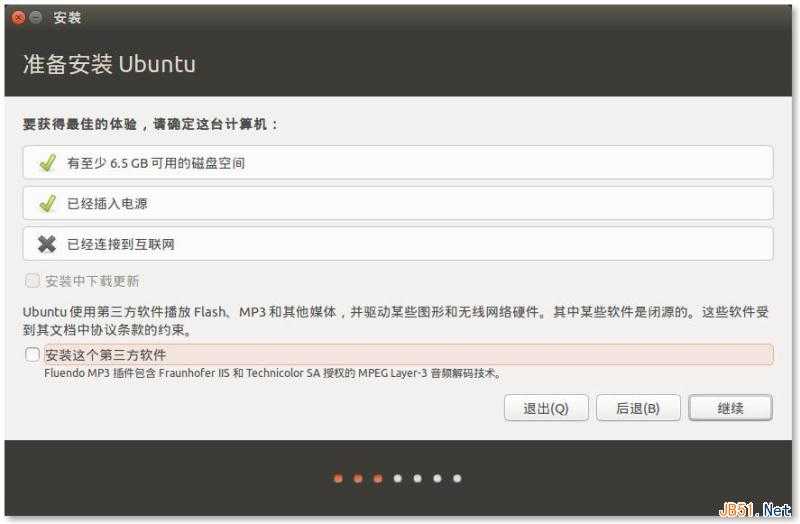Viewport: 800px width, 524px height.
Task: Enable the 安装这个第三方软件 checkbox
Action: [33, 355]
